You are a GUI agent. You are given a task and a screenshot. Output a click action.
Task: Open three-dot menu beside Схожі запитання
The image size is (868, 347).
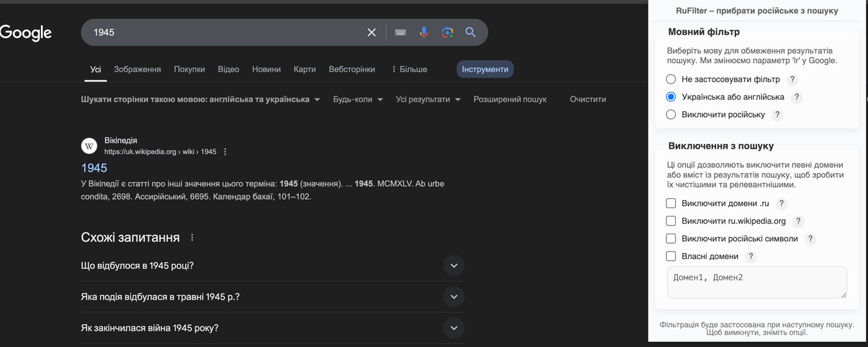tap(192, 237)
